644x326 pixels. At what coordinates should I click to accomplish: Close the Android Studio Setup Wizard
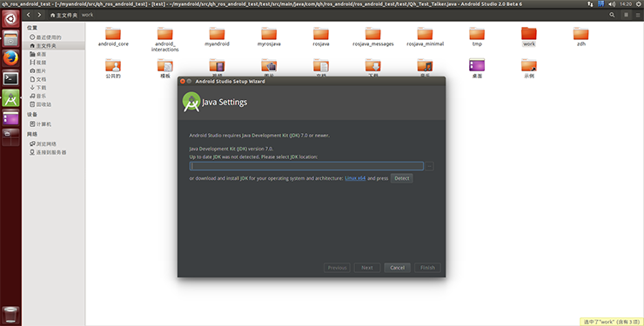point(183,81)
